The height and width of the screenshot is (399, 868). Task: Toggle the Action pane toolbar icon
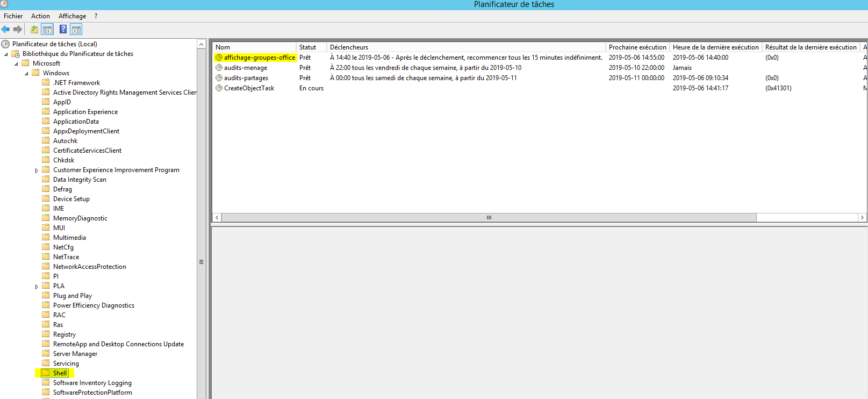(76, 30)
